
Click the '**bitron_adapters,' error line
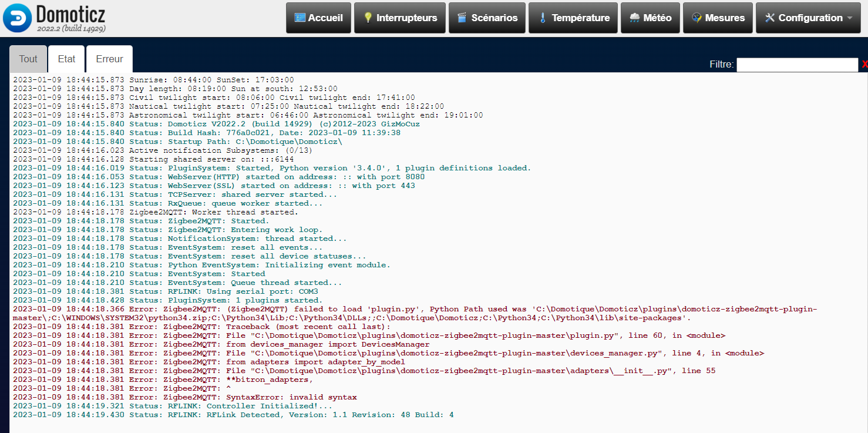click(x=163, y=380)
